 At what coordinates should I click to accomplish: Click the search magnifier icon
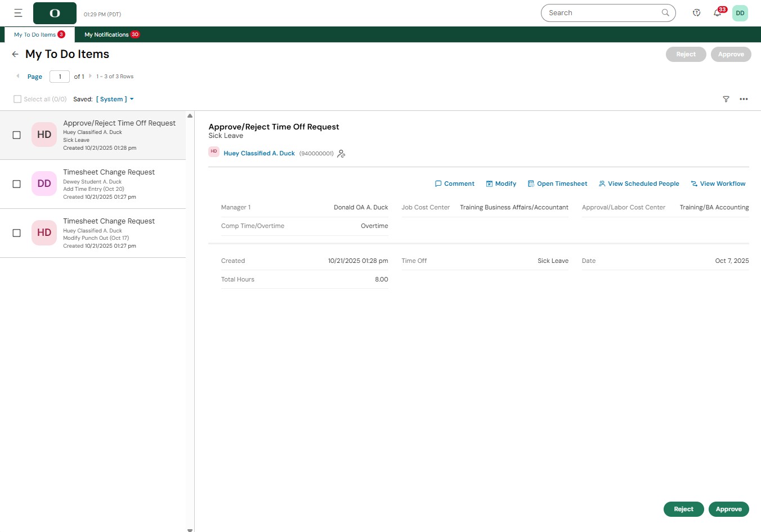(x=665, y=12)
